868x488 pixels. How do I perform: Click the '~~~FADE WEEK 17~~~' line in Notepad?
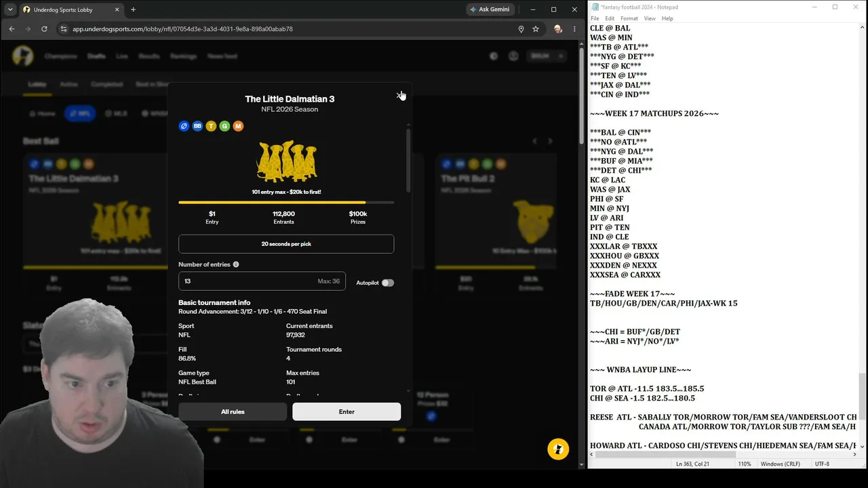(x=633, y=294)
